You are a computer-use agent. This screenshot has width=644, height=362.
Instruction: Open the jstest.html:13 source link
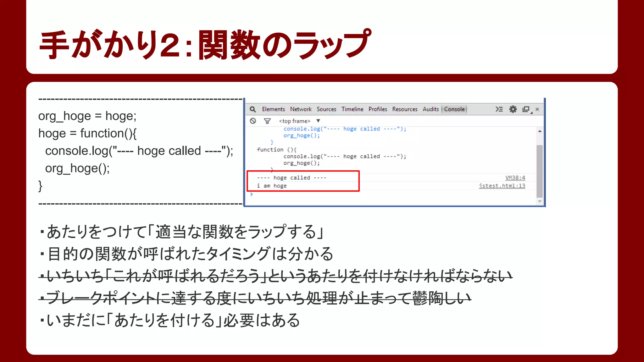(502, 186)
